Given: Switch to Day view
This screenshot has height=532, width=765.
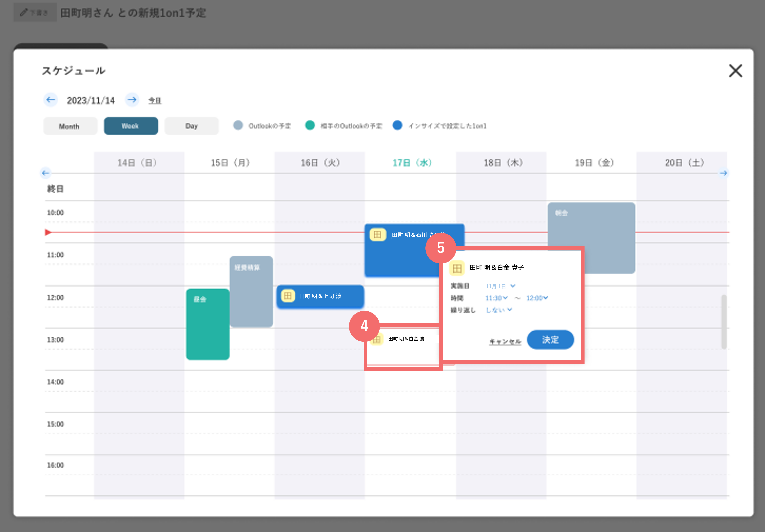Looking at the screenshot, I should point(192,126).
